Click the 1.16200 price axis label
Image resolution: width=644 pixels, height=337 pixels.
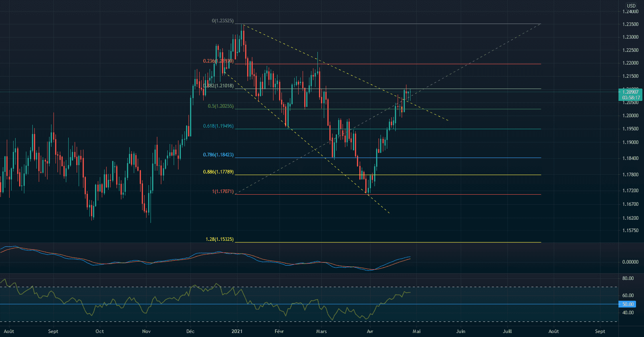tap(630, 218)
